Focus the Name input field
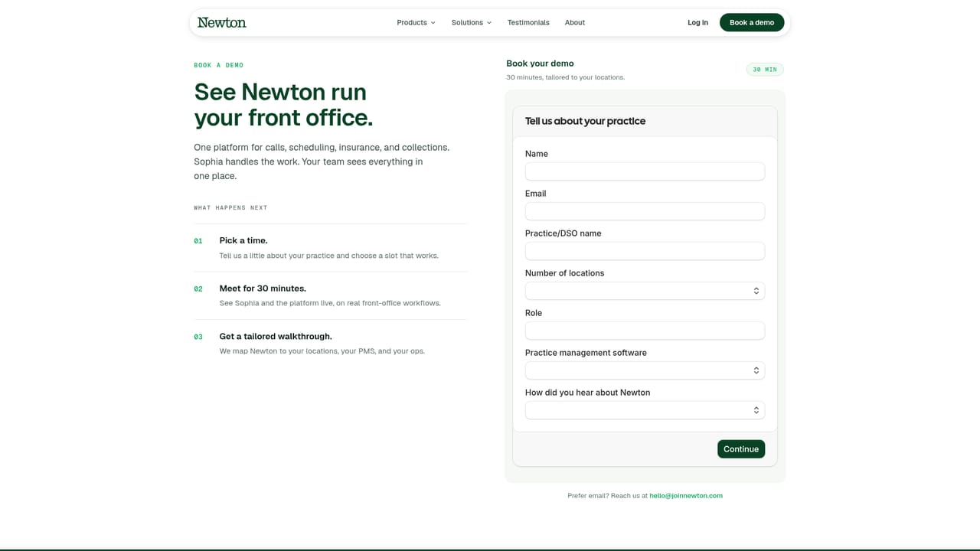Image resolution: width=980 pixels, height=551 pixels. point(645,171)
